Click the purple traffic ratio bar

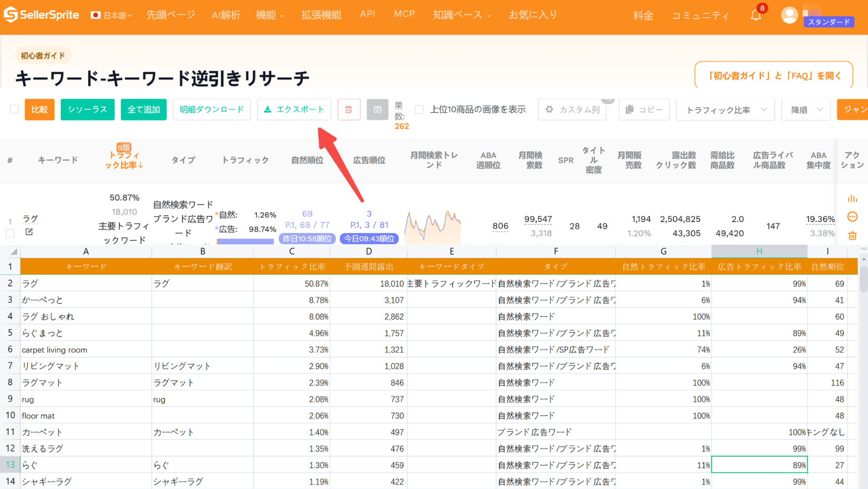(245, 241)
